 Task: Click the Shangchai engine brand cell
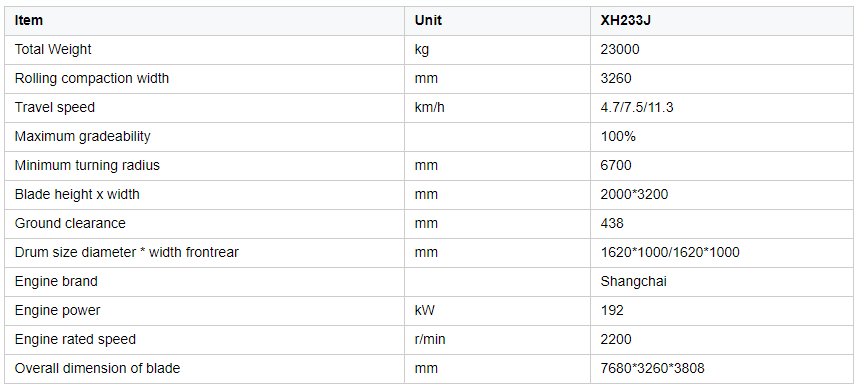coord(633,282)
